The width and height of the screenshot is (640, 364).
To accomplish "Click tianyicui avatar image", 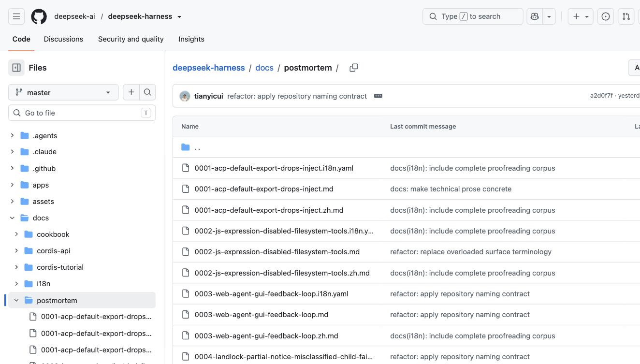I will 185,96.
